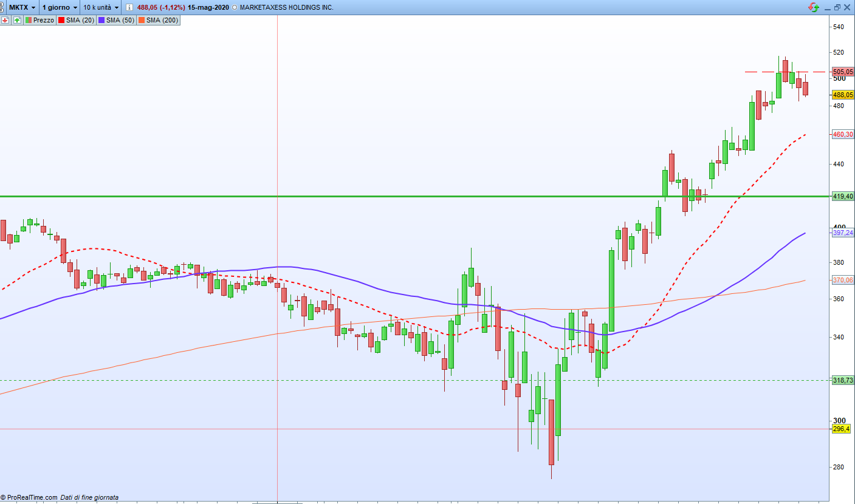Click the 380 tick on price axis
This screenshot has width=855, height=504.
click(x=839, y=263)
